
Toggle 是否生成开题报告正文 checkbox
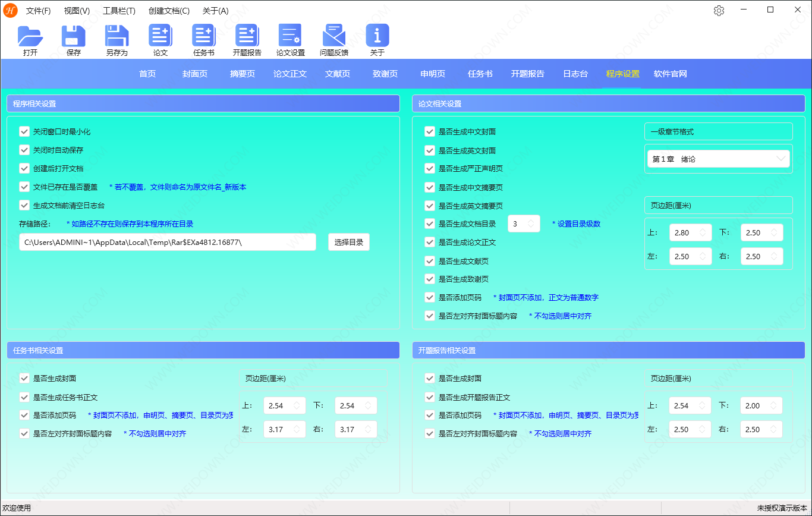click(x=430, y=397)
